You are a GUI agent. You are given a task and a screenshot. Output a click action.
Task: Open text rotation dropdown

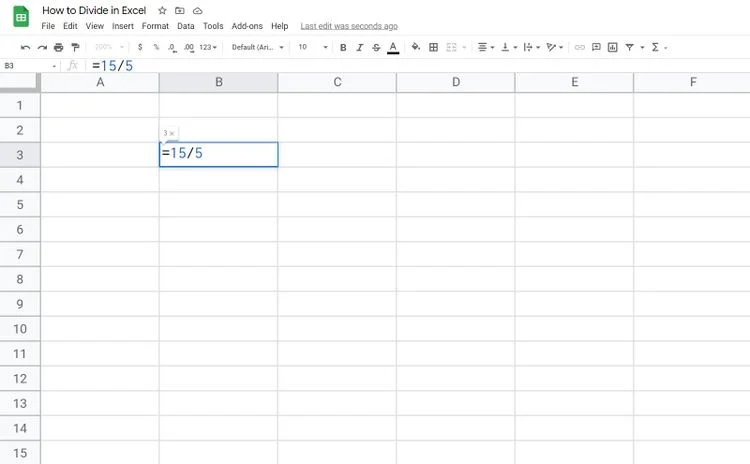555,47
